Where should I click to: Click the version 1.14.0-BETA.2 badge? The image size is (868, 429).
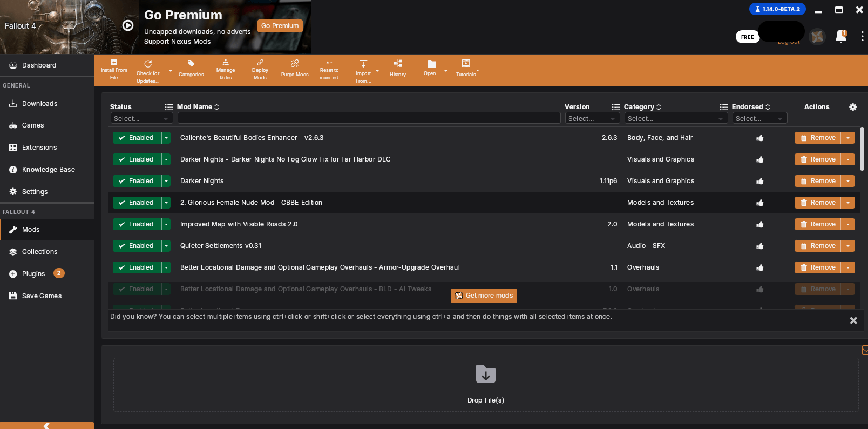point(777,9)
